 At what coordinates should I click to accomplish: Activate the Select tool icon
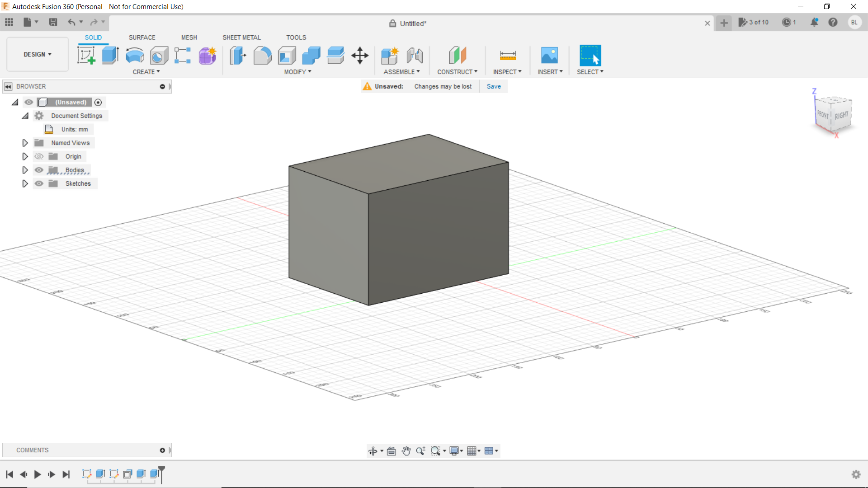[590, 56]
